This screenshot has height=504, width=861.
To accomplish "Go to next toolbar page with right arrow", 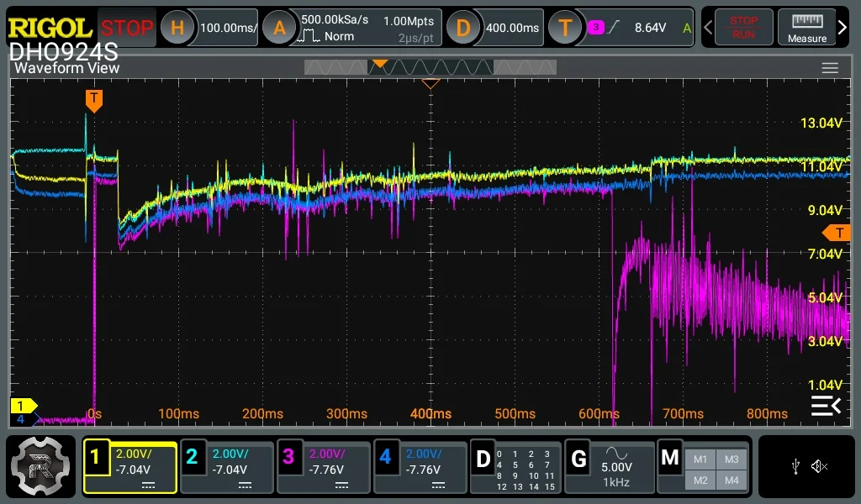I will click(x=843, y=27).
